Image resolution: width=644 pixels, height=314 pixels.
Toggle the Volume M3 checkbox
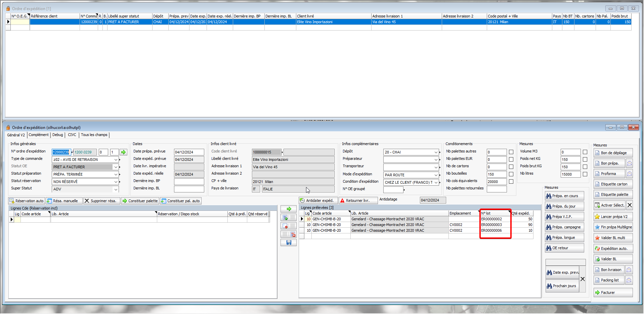click(x=585, y=152)
